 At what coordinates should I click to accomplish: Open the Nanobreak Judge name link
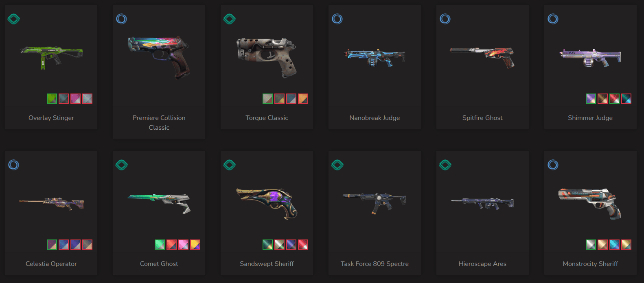click(375, 118)
